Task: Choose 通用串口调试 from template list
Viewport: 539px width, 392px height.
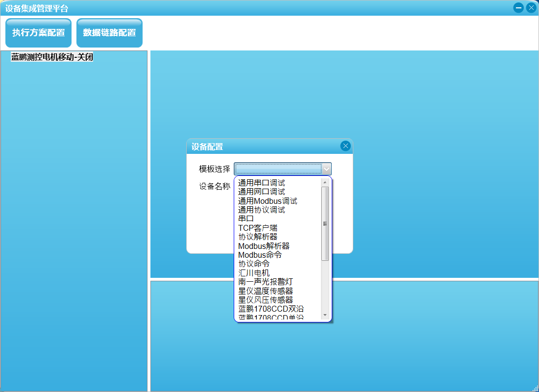Action: [x=262, y=183]
